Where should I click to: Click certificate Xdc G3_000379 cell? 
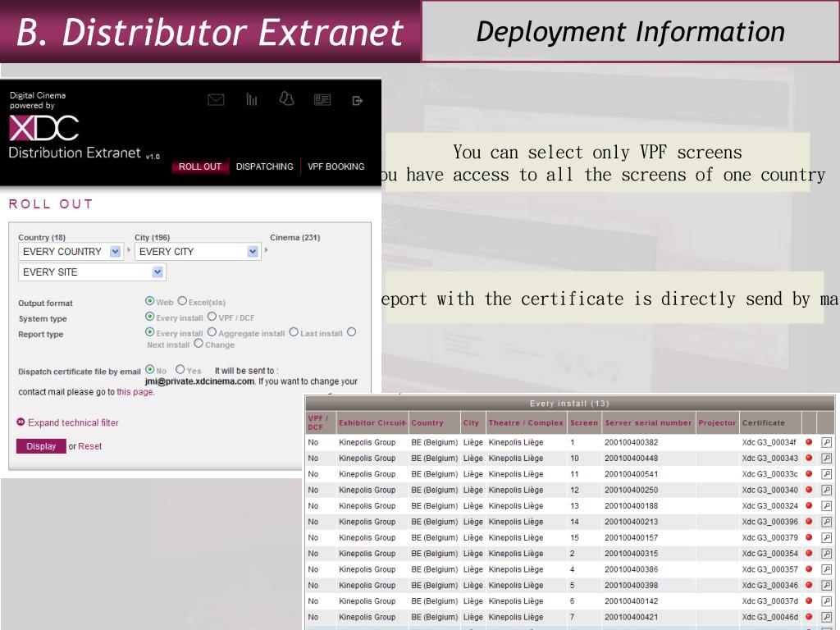coord(769,537)
